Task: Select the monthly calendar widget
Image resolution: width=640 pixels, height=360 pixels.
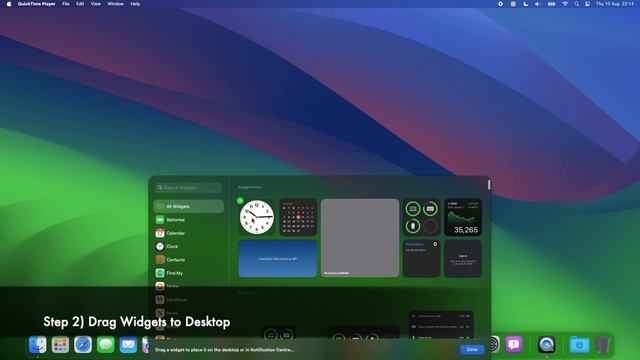Action: tap(298, 218)
